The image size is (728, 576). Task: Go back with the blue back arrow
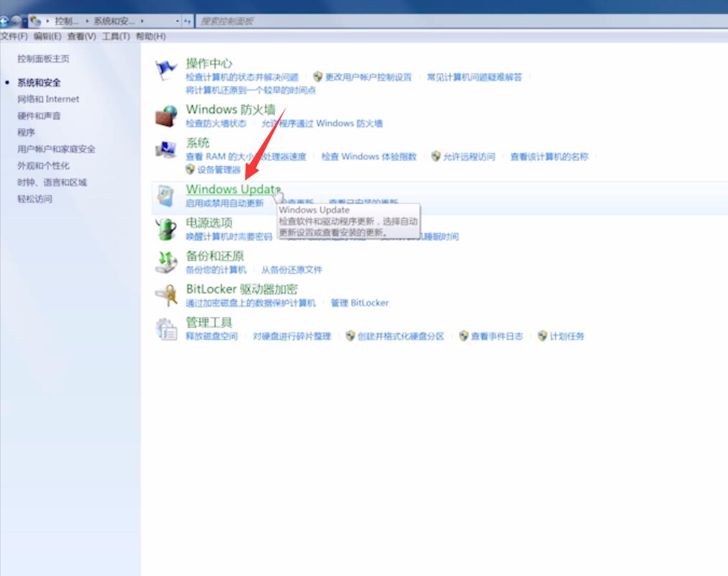[x=4, y=21]
